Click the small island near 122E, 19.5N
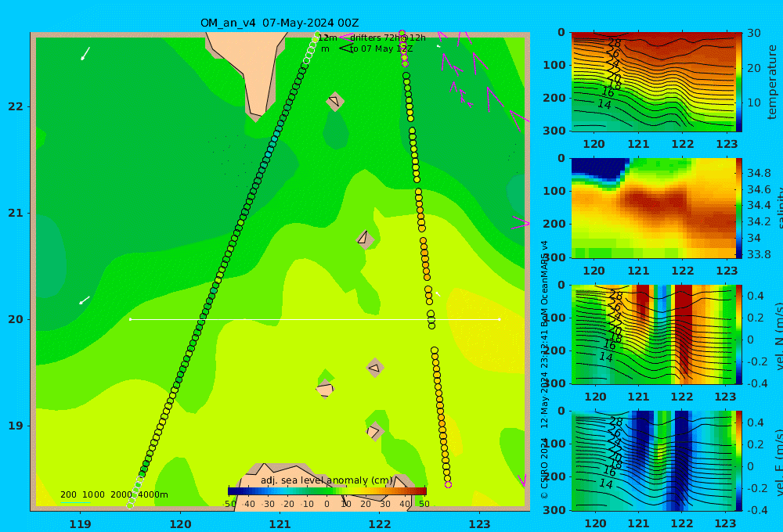The width and height of the screenshot is (783, 532). click(x=374, y=368)
